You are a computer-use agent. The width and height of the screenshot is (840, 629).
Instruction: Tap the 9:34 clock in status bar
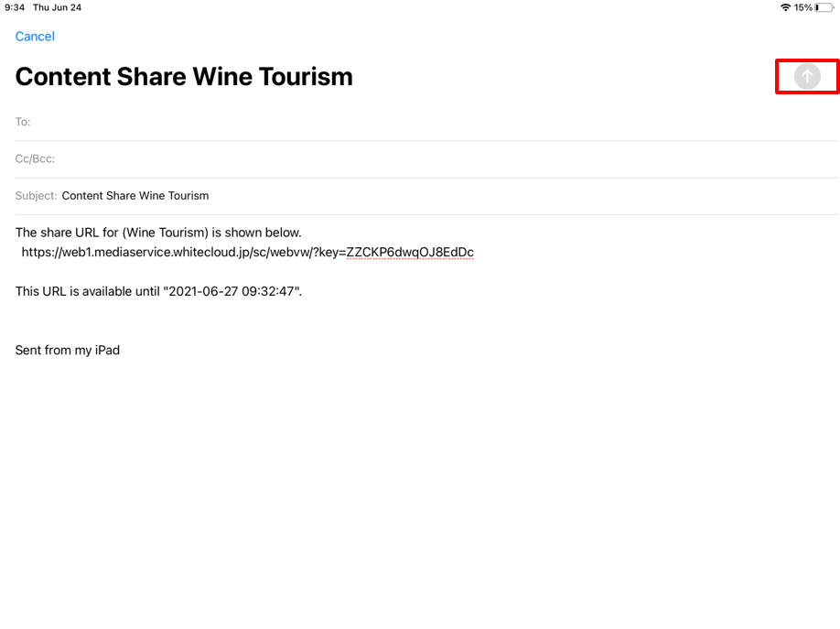click(x=15, y=7)
